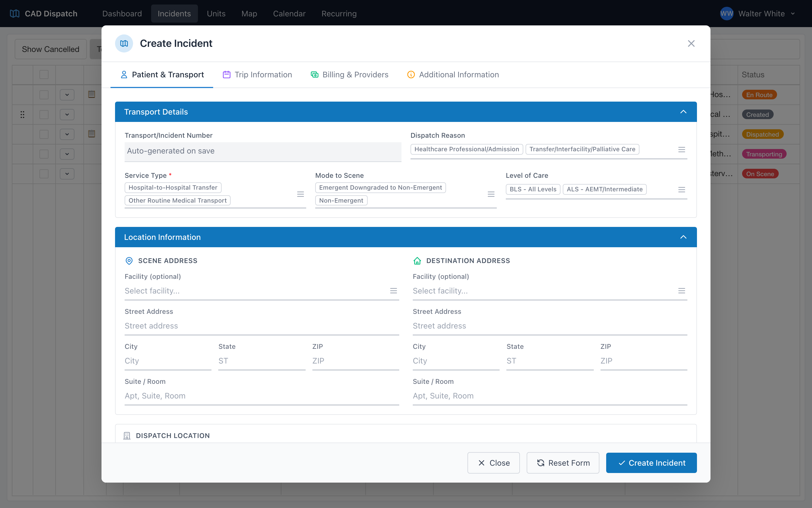Click the Create Incident header map icon
This screenshot has width=812, height=508.
pos(124,43)
